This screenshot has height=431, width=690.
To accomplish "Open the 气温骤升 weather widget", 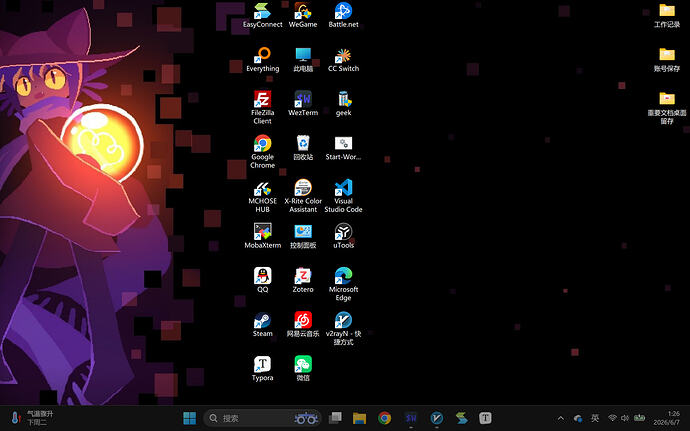I will click(32, 418).
